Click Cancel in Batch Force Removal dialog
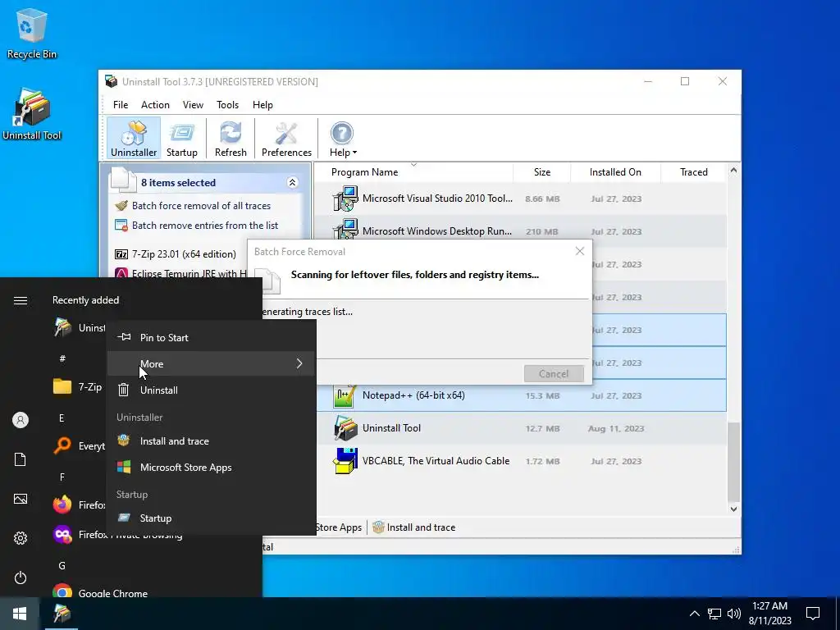 pos(554,374)
